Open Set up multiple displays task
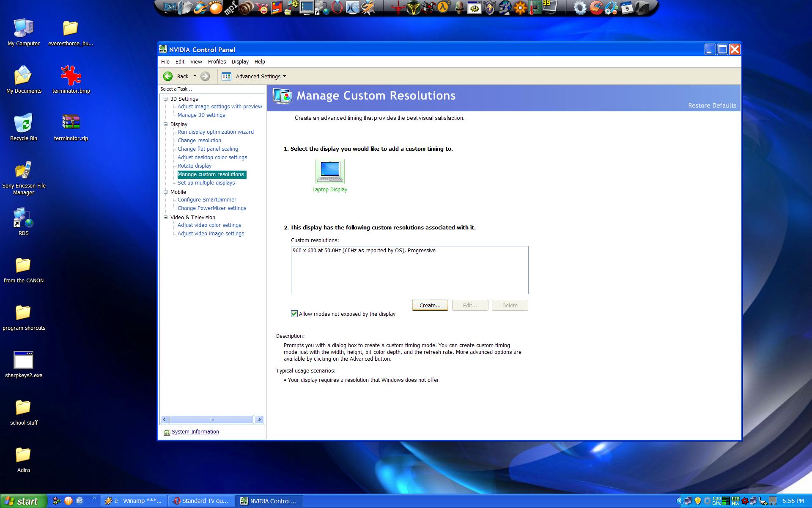Viewport: 812px width, 508px height. pyautogui.click(x=206, y=183)
